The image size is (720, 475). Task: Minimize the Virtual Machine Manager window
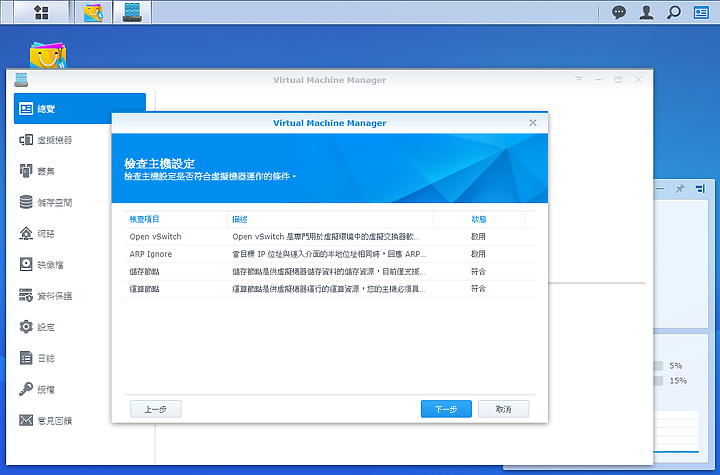click(x=598, y=79)
